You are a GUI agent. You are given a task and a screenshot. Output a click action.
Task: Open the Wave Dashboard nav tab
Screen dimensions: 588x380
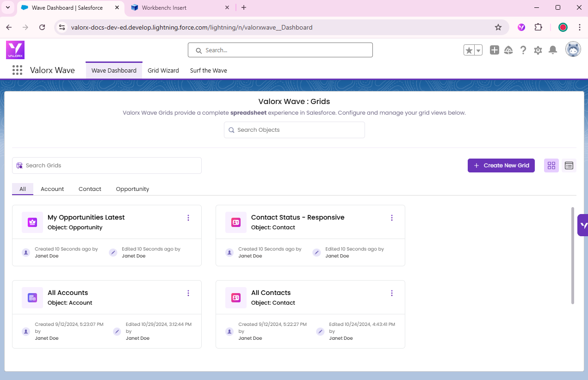(114, 70)
